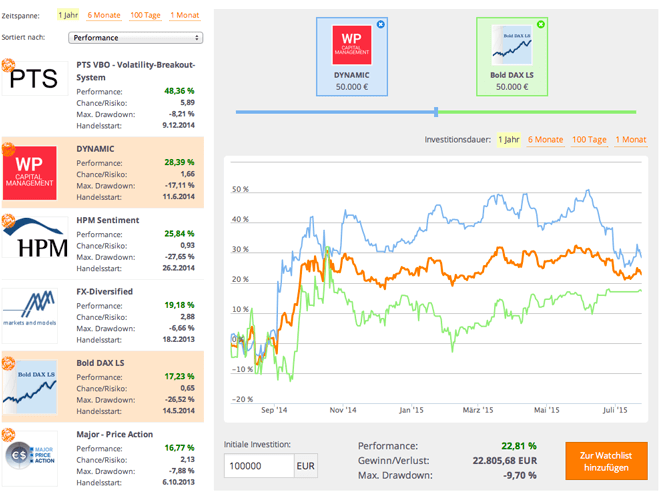Click the allocation slider handle
This screenshot has height=491, width=660.
436,112
